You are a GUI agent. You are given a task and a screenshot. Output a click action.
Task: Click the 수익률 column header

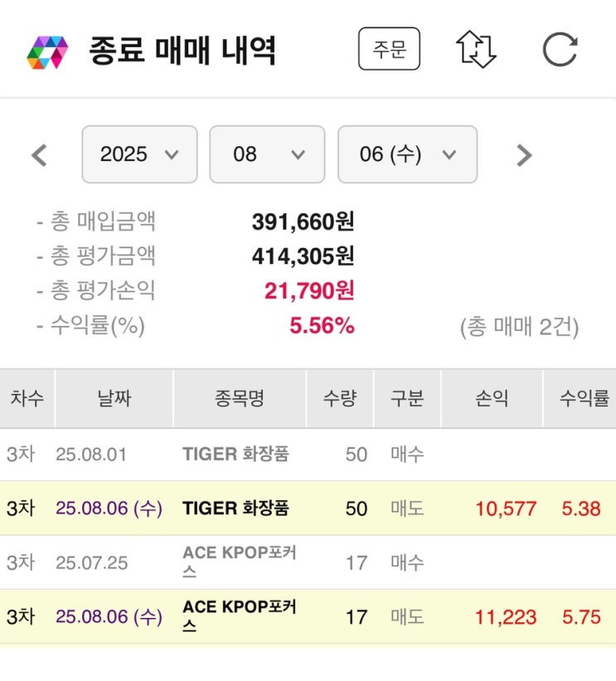[584, 399]
